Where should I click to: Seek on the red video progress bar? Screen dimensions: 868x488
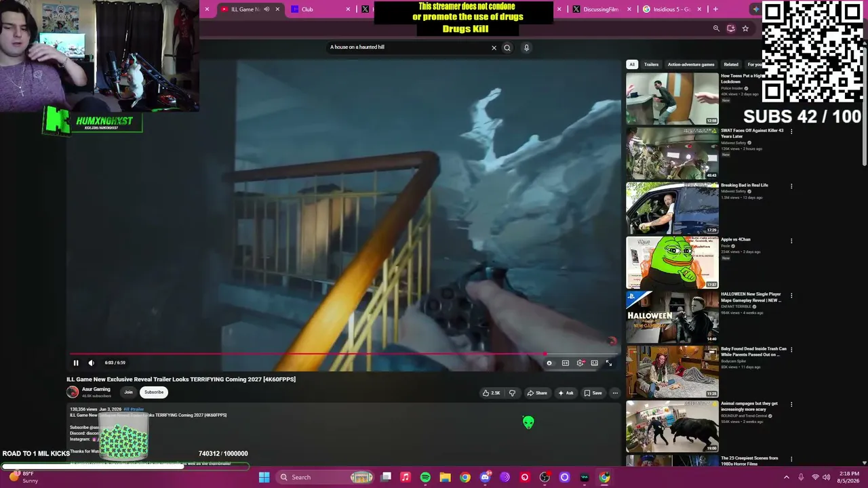point(343,354)
